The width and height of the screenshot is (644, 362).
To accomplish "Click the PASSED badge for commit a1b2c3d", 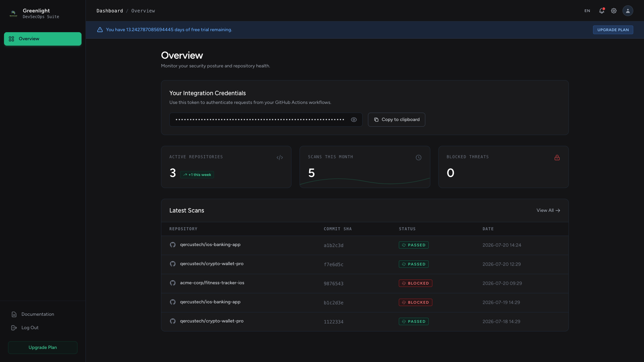I will pos(414,245).
